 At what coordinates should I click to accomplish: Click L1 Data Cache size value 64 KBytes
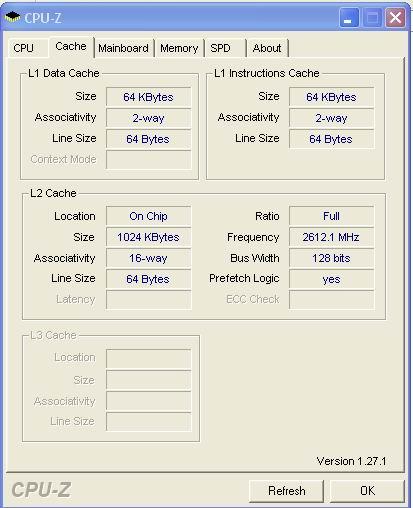148,97
